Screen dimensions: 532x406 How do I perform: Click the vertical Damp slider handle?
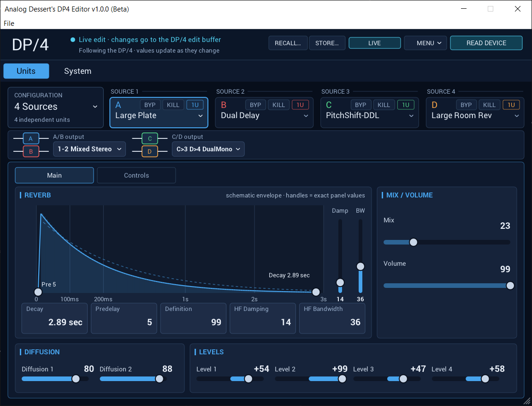pos(340,282)
